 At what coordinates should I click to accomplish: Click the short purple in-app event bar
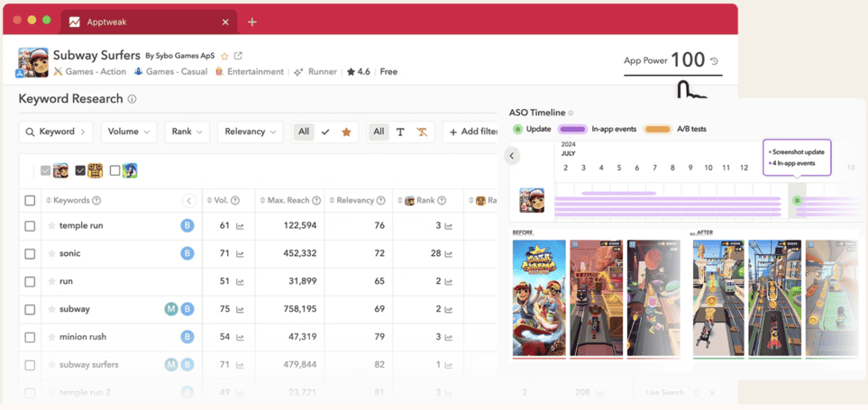pos(618,194)
